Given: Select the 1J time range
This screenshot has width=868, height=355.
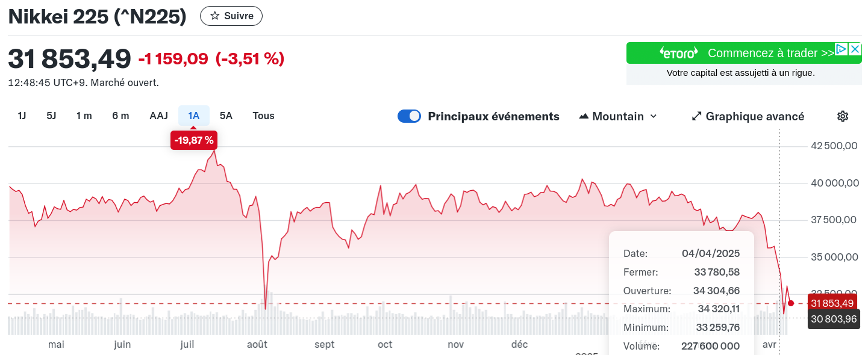Looking at the screenshot, I should 22,116.
